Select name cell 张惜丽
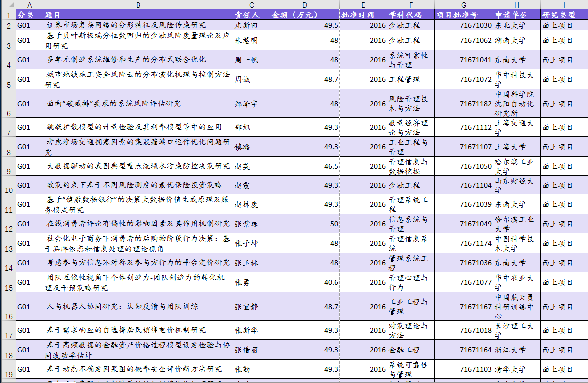 pos(251,350)
